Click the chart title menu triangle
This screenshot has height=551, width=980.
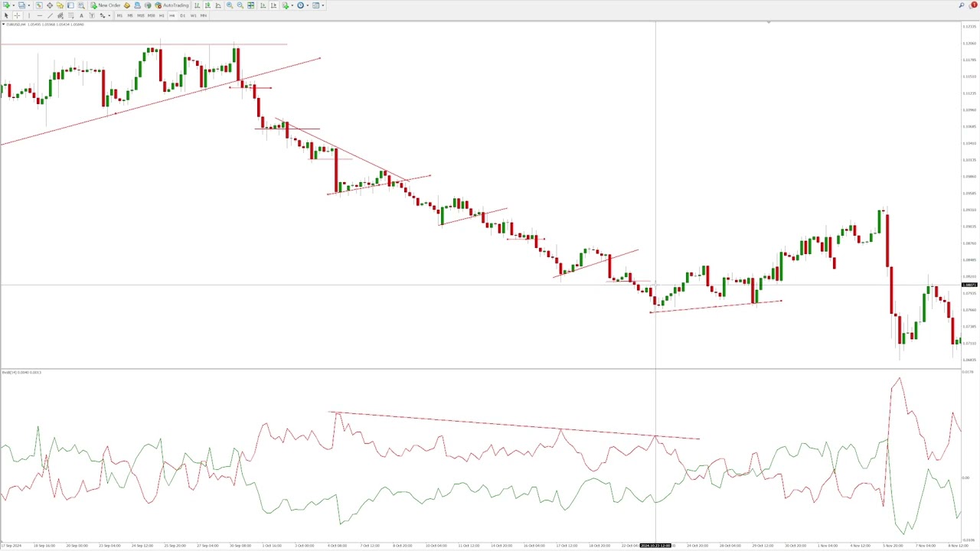pos(3,24)
